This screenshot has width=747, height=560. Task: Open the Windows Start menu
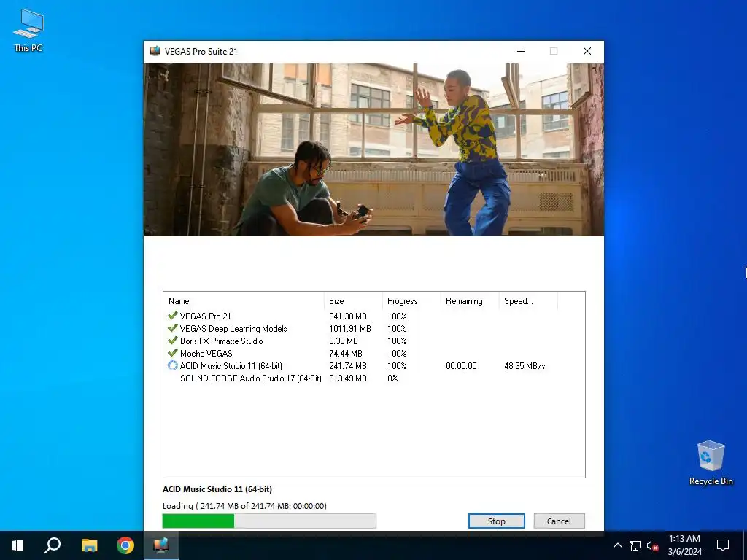(x=18, y=545)
